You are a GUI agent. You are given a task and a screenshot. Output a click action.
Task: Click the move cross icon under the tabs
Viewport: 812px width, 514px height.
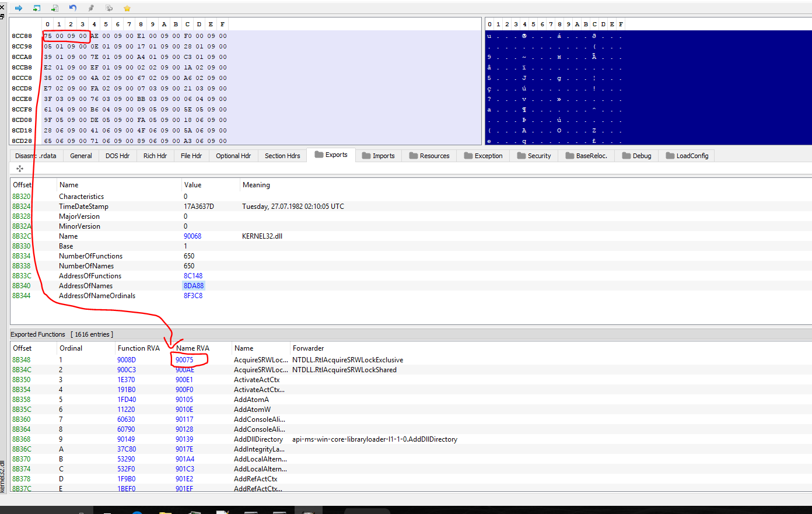tap(20, 169)
